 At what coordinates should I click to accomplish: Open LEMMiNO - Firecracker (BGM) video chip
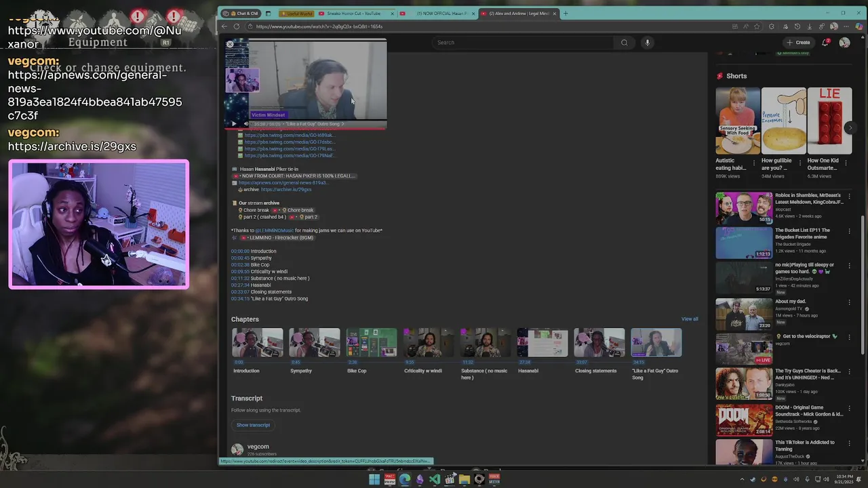tap(277, 238)
